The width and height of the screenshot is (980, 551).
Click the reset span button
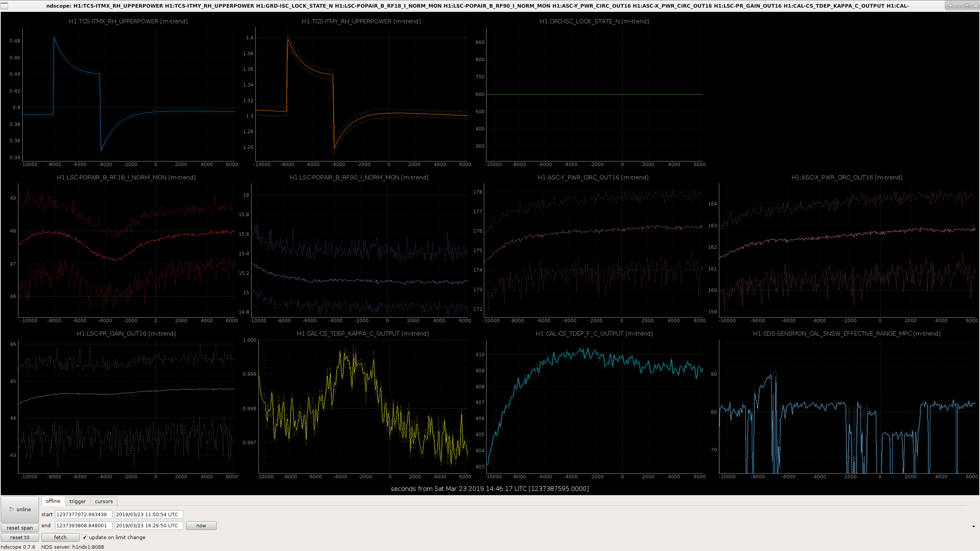point(20,528)
